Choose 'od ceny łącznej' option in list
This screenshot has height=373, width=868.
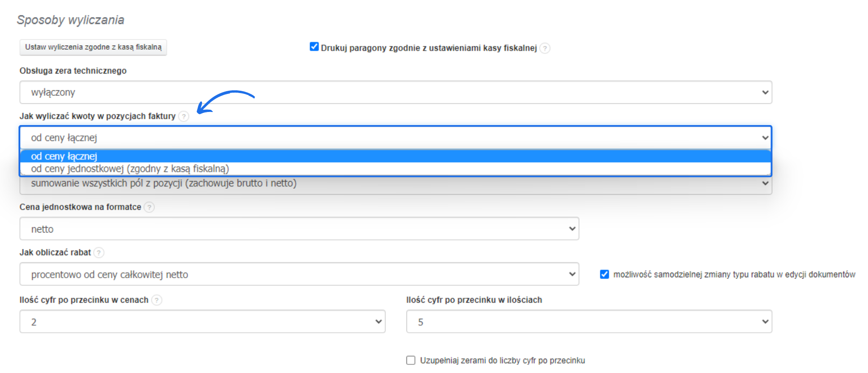[x=64, y=156]
